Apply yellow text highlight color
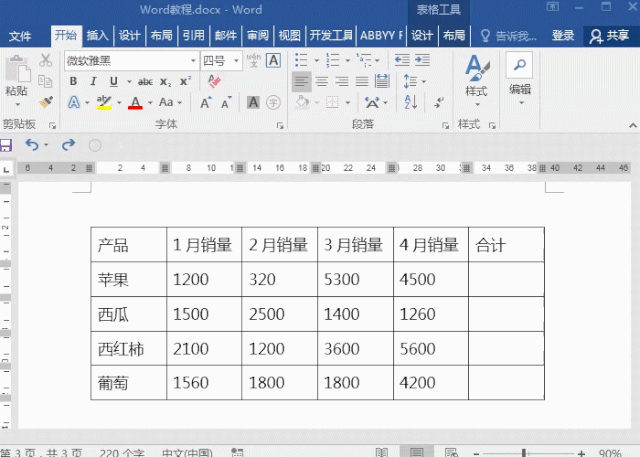The width and height of the screenshot is (640, 457). coord(104,102)
